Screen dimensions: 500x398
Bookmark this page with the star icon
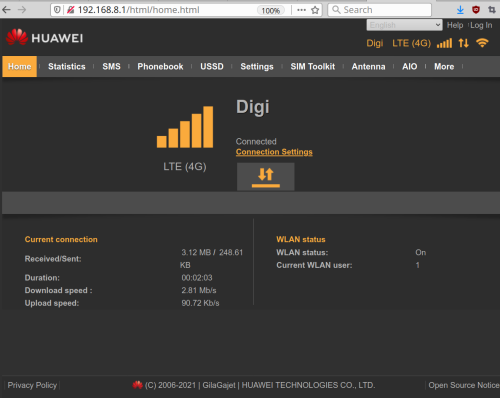315,10
